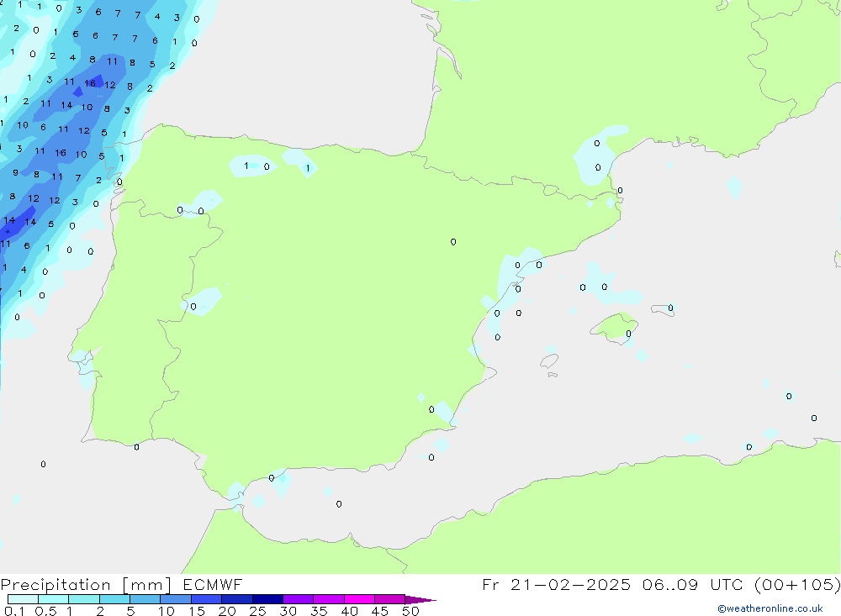The image size is (841, 616).
Task: Click the '15' legend scale label
Action: click(x=196, y=611)
